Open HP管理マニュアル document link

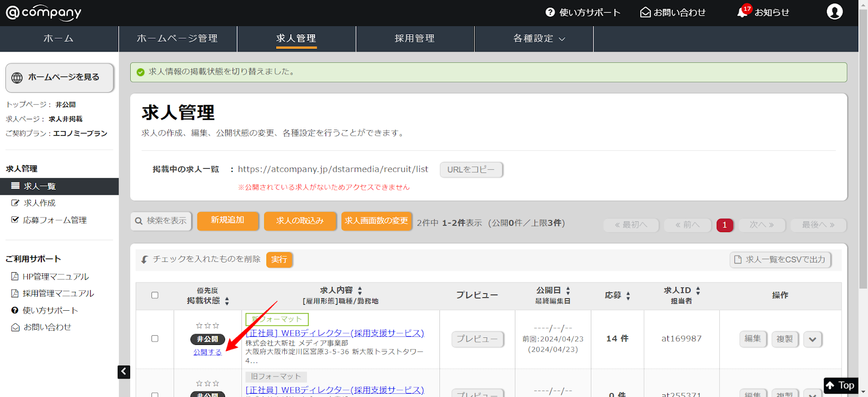(x=50, y=277)
